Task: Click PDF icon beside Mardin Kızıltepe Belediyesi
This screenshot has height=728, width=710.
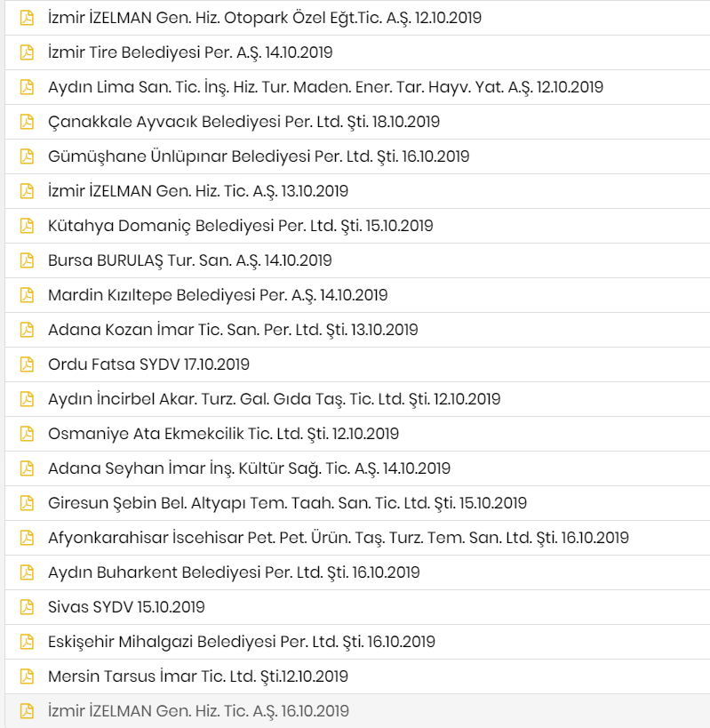Action: [x=27, y=295]
